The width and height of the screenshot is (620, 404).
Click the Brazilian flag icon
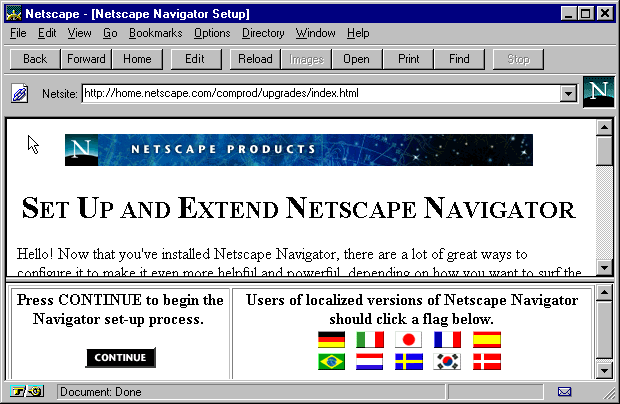click(331, 362)
